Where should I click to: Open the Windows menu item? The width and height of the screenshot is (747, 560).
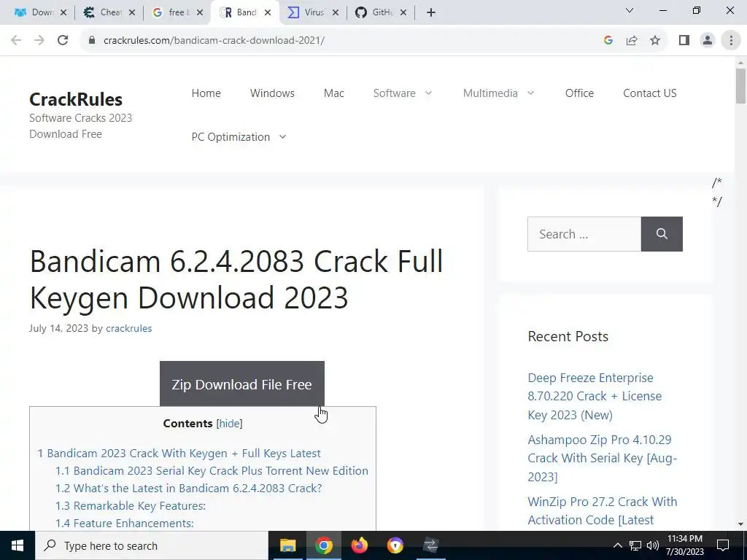pos(272,93)
